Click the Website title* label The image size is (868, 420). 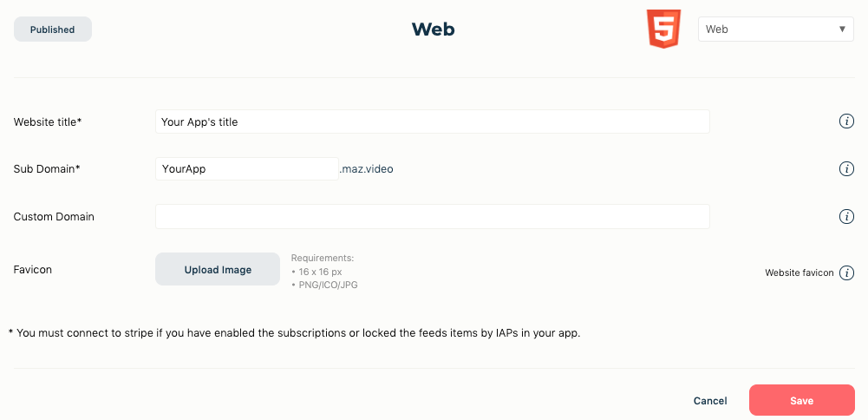point(48,121)
